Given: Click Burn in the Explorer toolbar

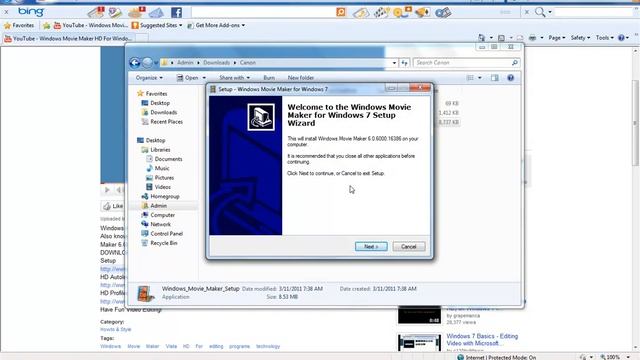Looking at the screenshot, I should point(269,78).
